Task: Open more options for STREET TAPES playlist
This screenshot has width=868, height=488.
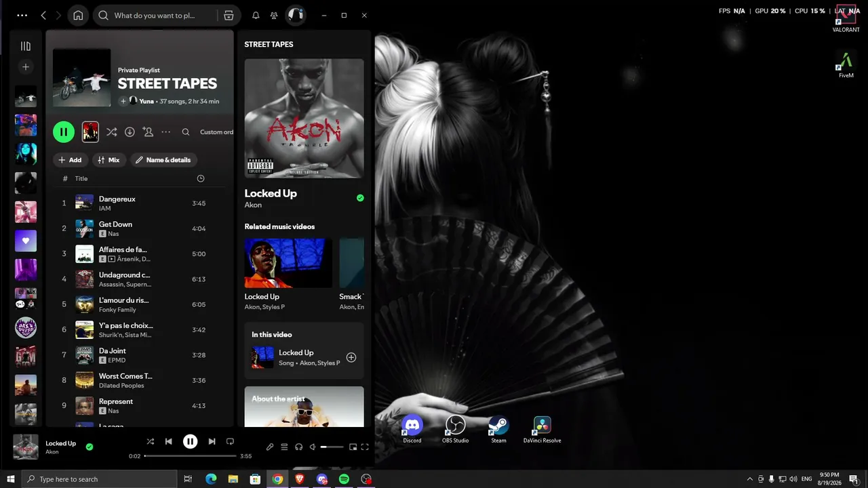Action: pos(166,132)
